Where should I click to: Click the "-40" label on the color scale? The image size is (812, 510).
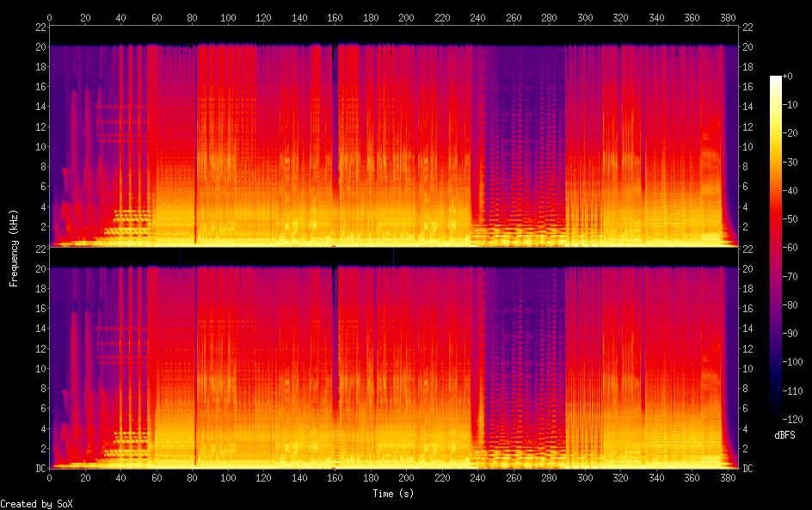(x=790, y=191)
